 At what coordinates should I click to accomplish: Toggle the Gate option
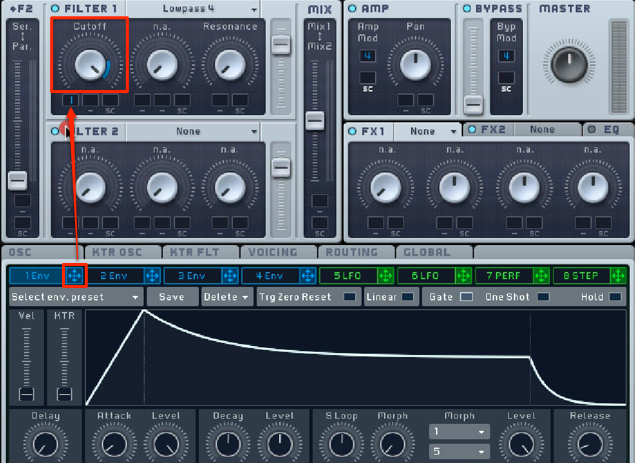point(467,297)
